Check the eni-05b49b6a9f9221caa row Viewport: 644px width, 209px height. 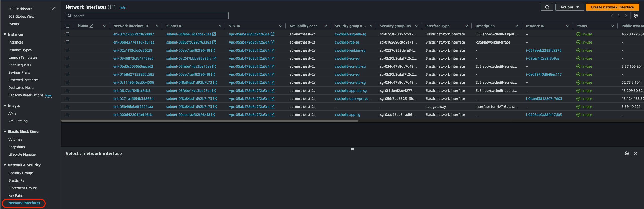pyautogui.click(x=67, y=107)
